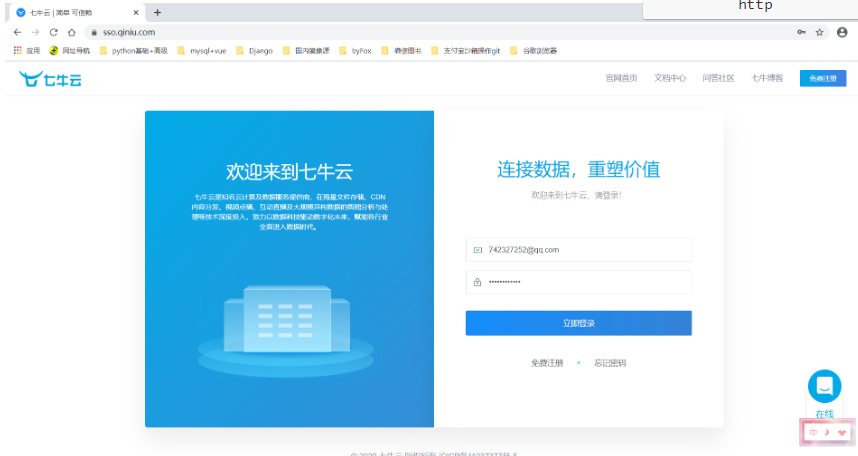Open the 支付宝沙箱操作git bookmark folder
Screen dimensions: 858x456
coord(466,50)
